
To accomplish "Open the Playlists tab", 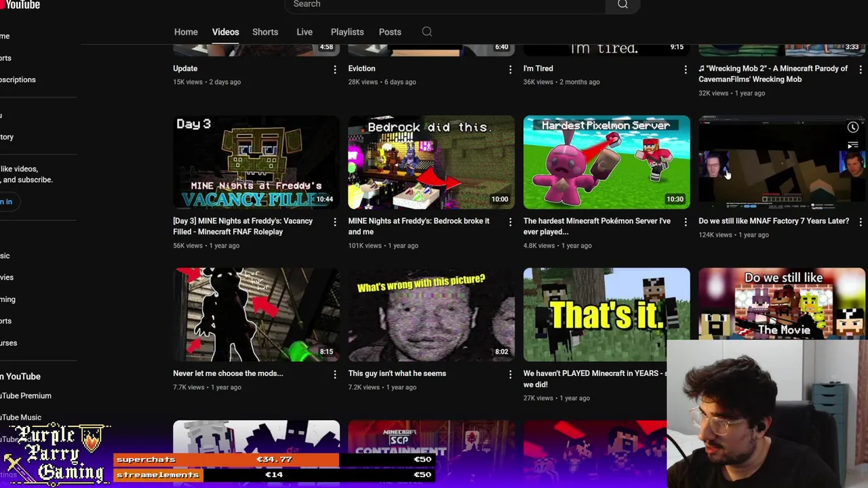I will (347, 32).
